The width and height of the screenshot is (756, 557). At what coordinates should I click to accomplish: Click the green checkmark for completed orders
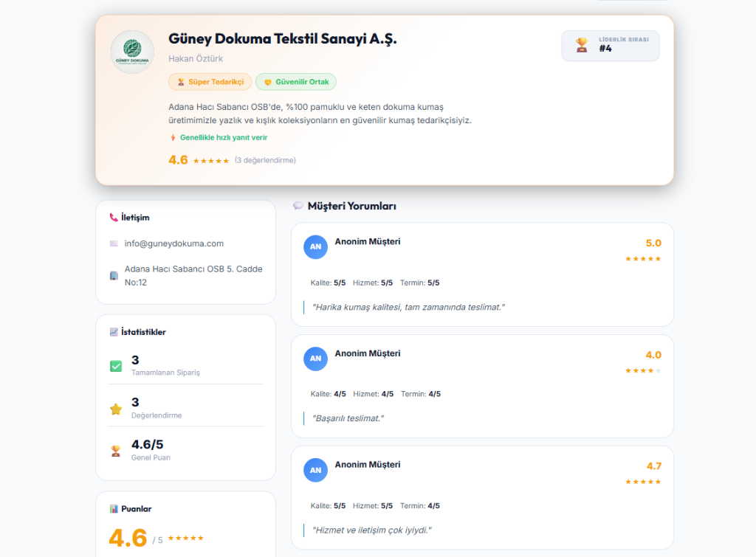116,366
